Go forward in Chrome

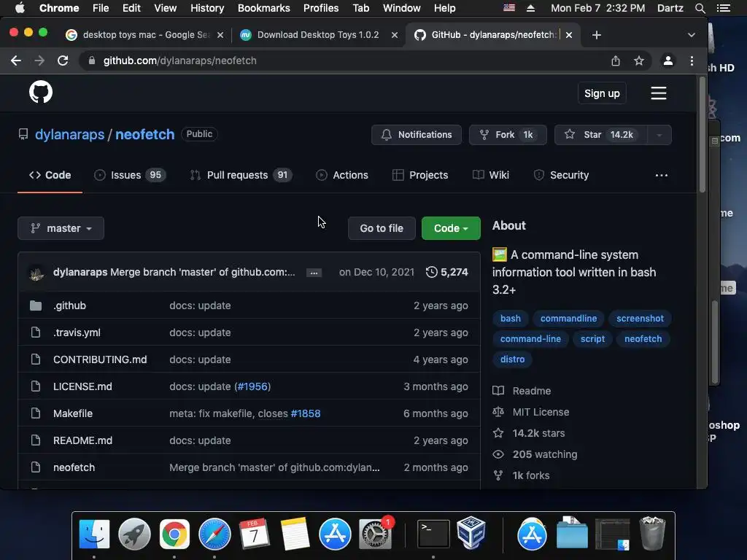[39, 61]
